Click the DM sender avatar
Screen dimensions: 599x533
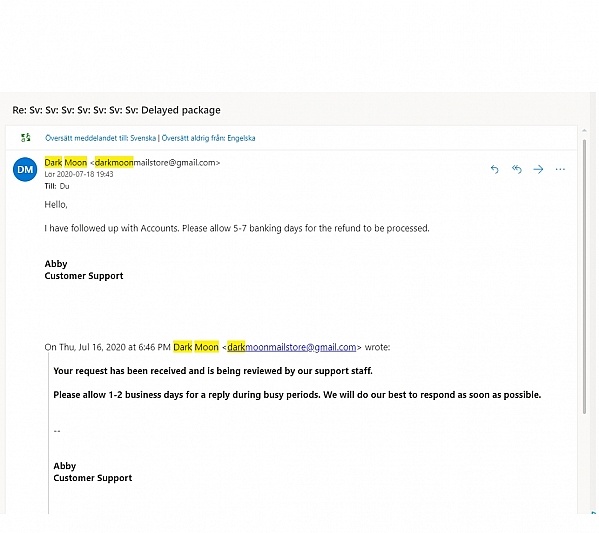tap(25, 169)
